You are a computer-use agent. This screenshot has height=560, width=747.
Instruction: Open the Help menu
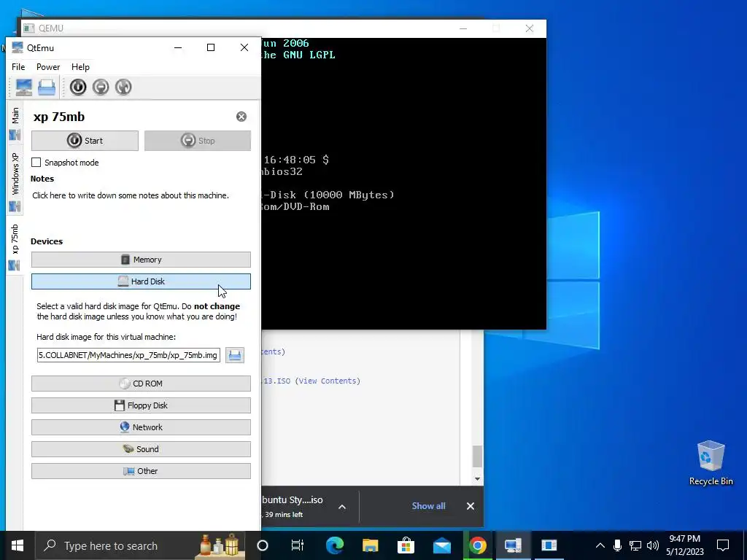[80, 67]
